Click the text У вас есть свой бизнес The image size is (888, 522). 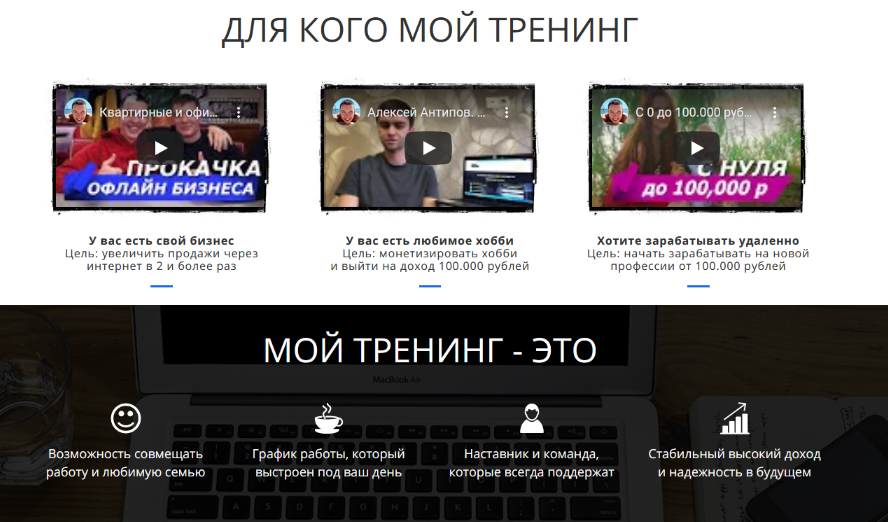[x=161, y=241]
